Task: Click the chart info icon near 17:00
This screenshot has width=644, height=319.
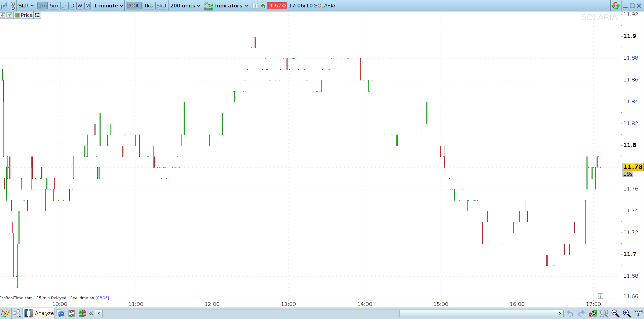Action: pos(601,296)
